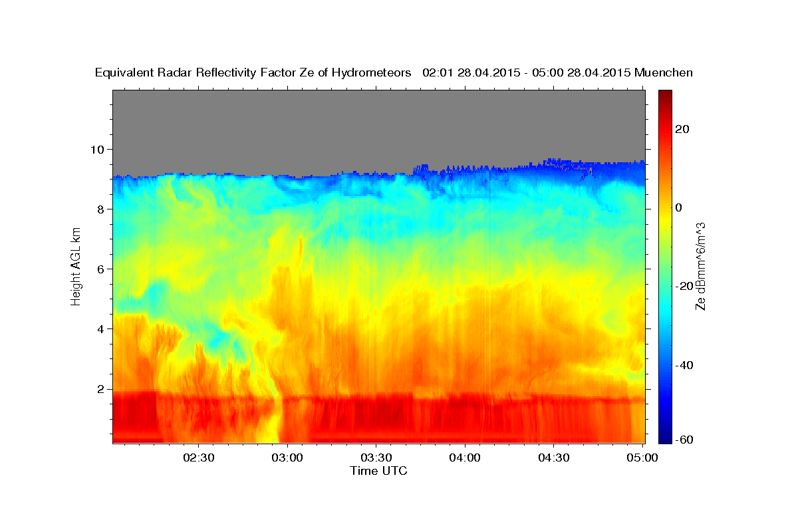The image size is (798, 532).
Task: Click the red high-reflectivity band below 2 km
Action: 378,418
